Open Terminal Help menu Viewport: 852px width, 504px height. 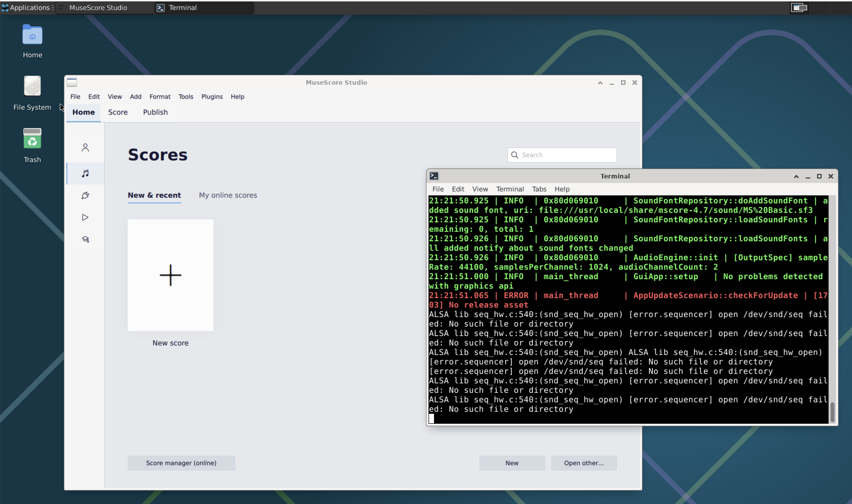(x=562, y=189)
